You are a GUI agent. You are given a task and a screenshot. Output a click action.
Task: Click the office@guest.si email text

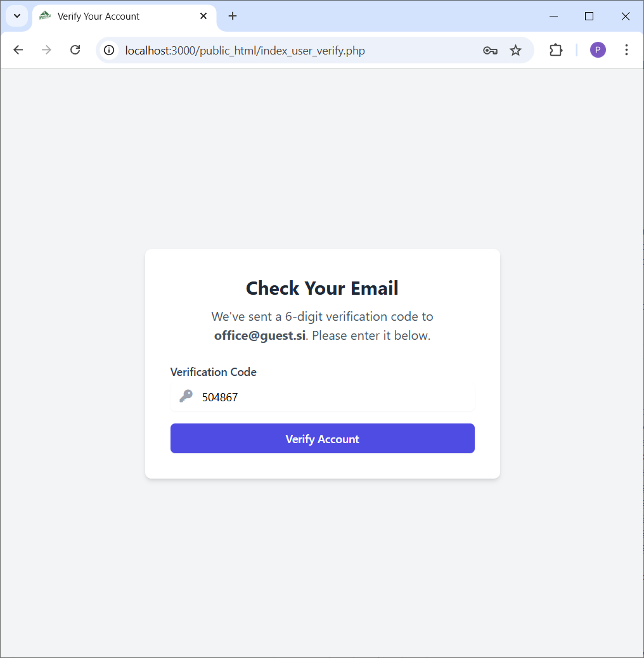(x=260, y=336)
